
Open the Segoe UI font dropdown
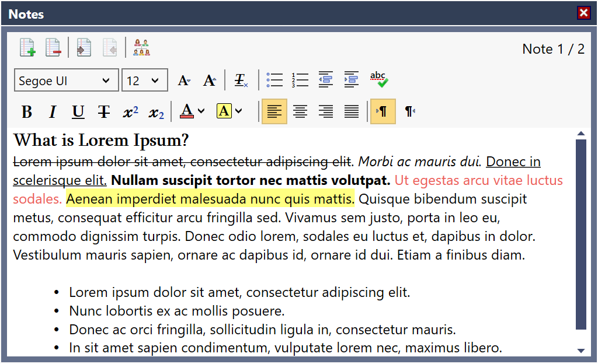click(x=66, y=80)
